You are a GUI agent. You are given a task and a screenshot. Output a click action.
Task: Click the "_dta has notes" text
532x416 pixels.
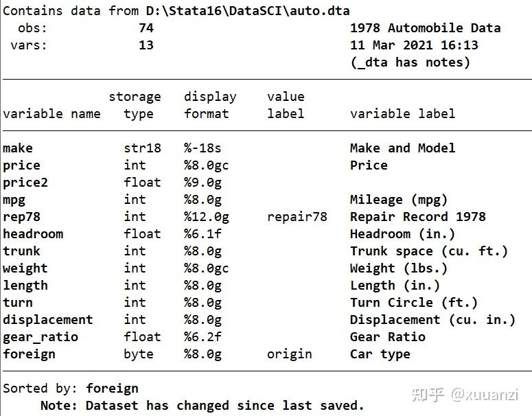tap(410, 62)
